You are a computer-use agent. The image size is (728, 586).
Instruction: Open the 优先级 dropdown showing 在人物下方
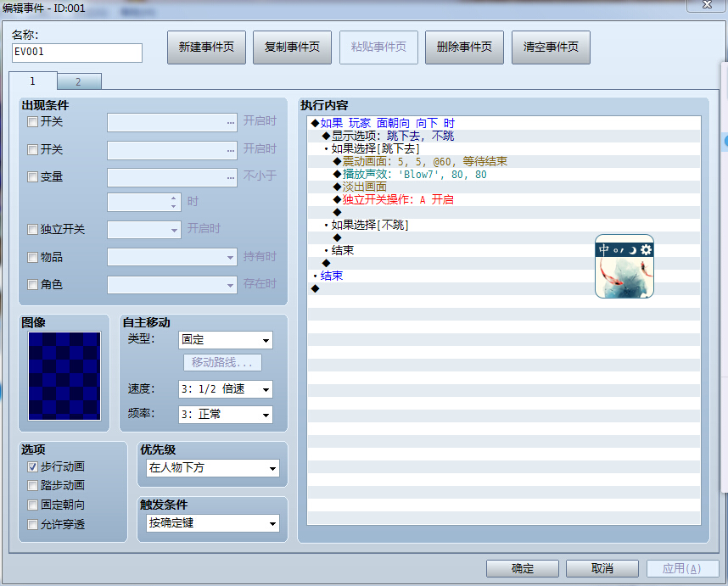pyautogui.click(x=213, y=468)
